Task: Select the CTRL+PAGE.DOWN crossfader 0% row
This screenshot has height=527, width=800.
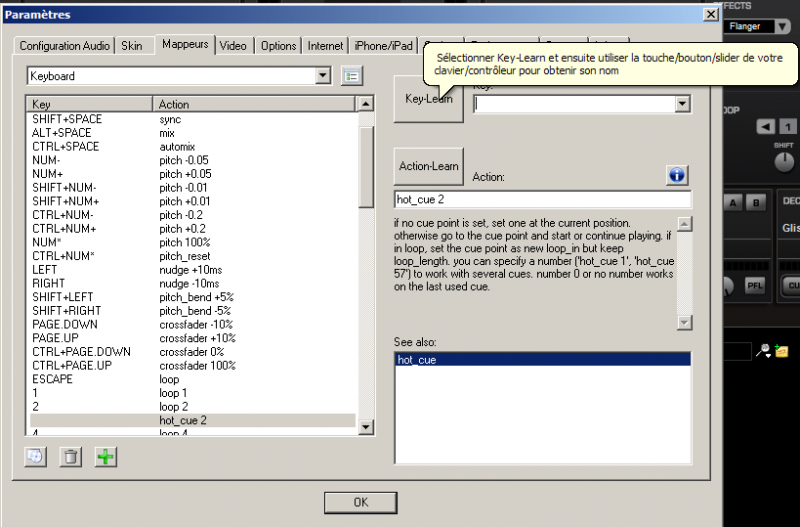Action: (x=192, y=352)
